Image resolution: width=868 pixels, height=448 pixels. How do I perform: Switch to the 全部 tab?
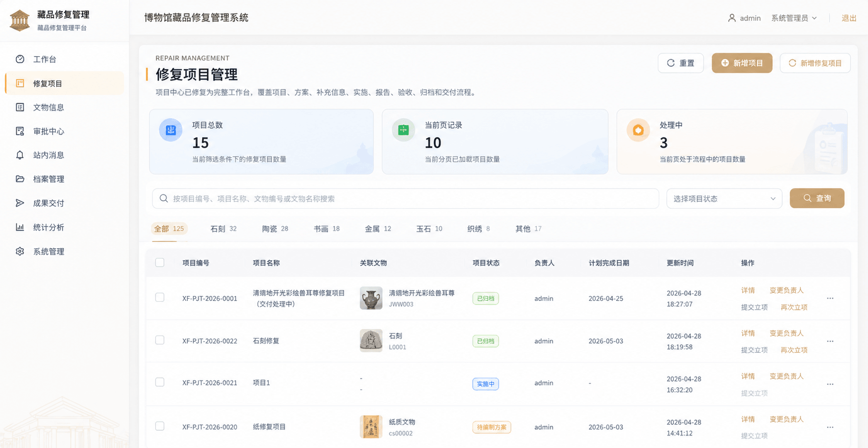pos(169,229)
